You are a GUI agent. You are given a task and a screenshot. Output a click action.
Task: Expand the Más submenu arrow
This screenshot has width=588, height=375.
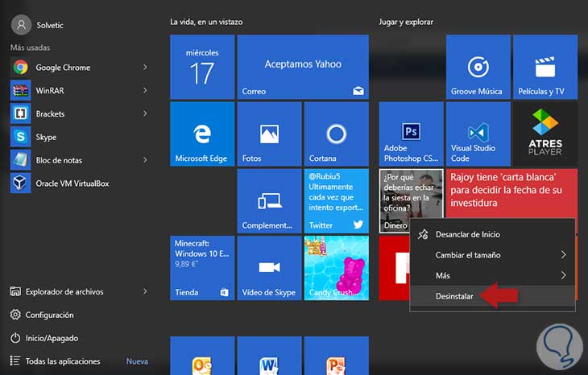click(x=563, y=276)
